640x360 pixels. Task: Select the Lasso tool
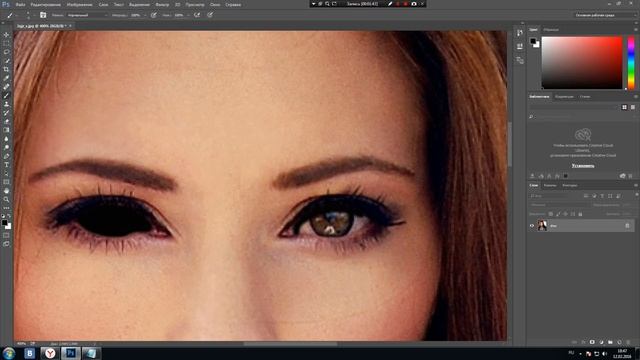[6, 52]
